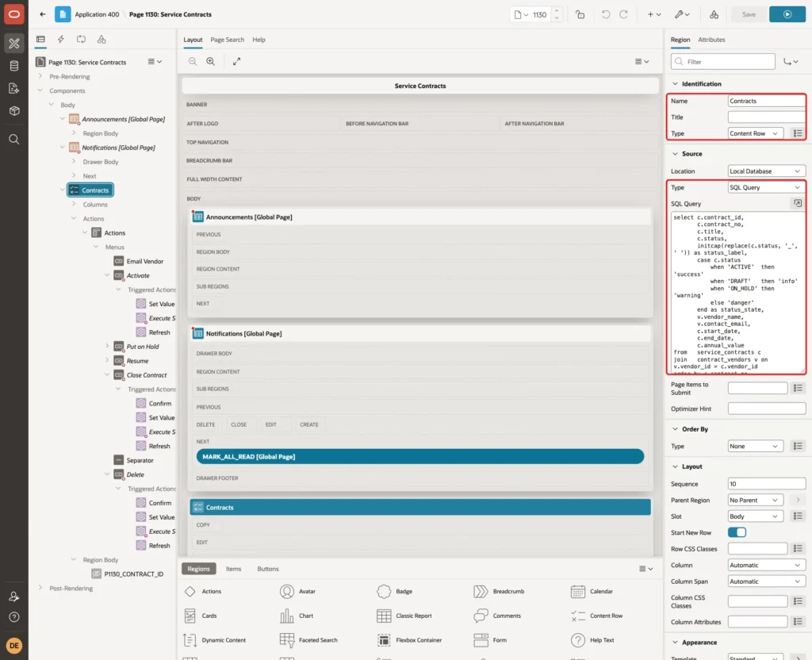Zoom in the layout view
The image size is (812, 660).
[x=211, y=61]
